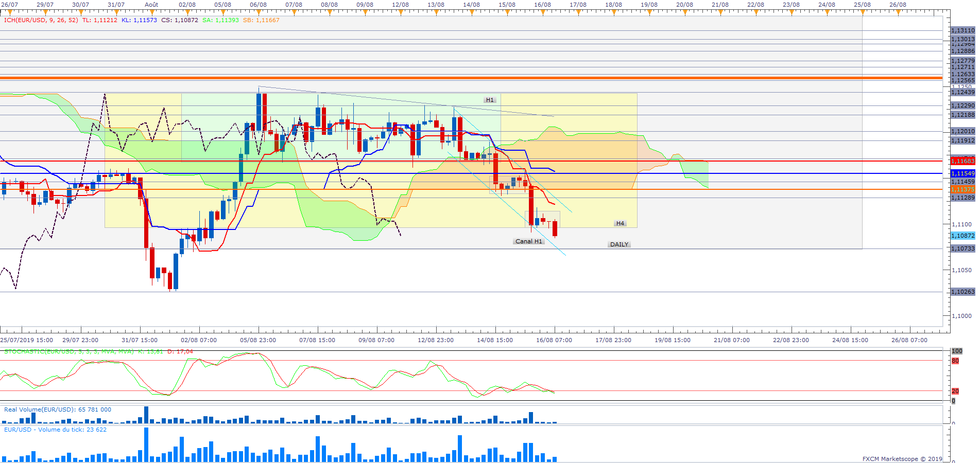Click the SB: 1,11667 Senkou value

261,20
